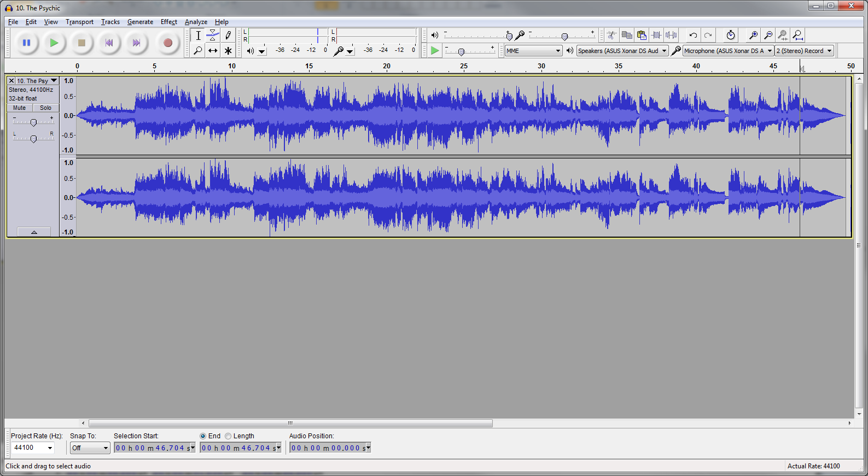Open the Transport menu
Screen dimensions: 868x476
(79, 22)
